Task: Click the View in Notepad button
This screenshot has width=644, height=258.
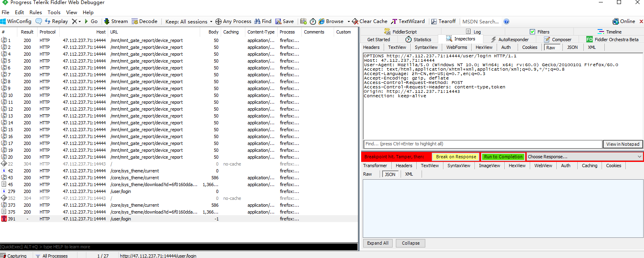Action: 623,144
